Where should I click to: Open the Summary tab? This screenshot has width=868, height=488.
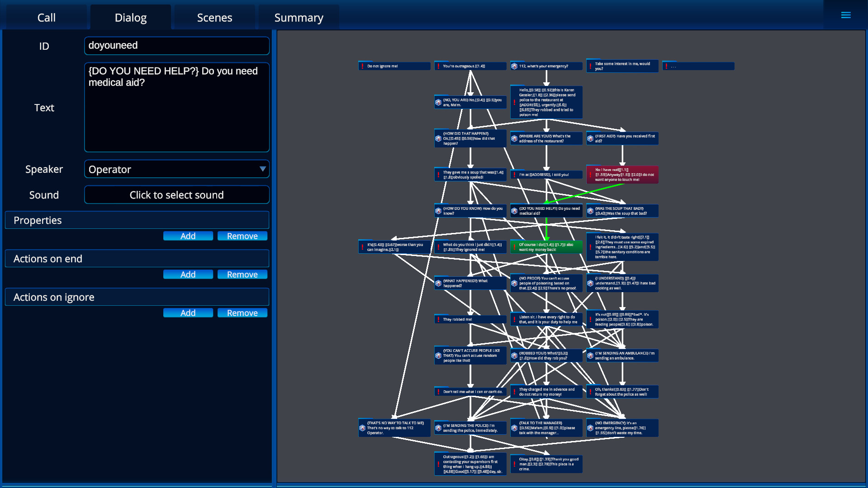299,17
